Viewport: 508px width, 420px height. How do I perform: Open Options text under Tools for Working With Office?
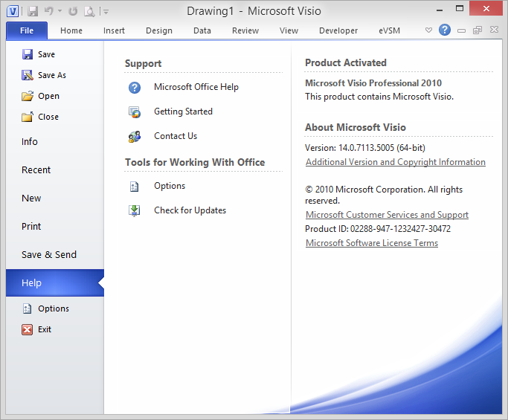170,186
